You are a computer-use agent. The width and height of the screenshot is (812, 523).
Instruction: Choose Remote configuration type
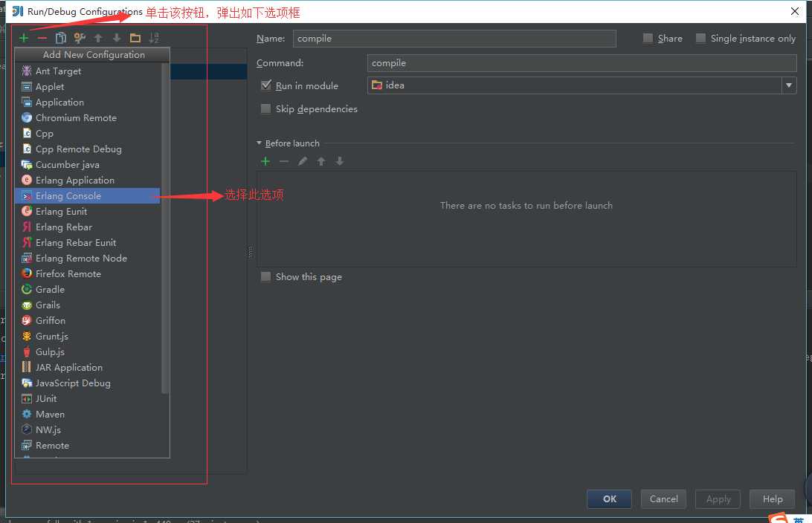pyautogui.click(x=88, y=445)
